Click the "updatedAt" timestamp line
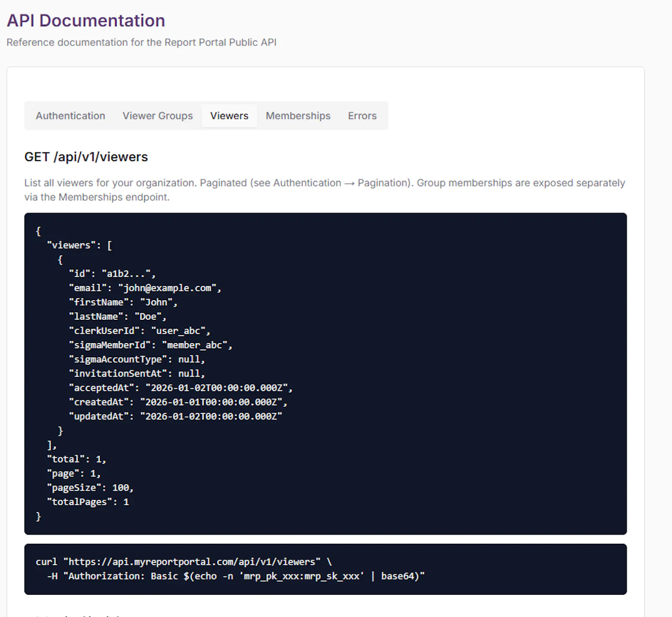The image size is (672, 617). [x=175, y=417]
